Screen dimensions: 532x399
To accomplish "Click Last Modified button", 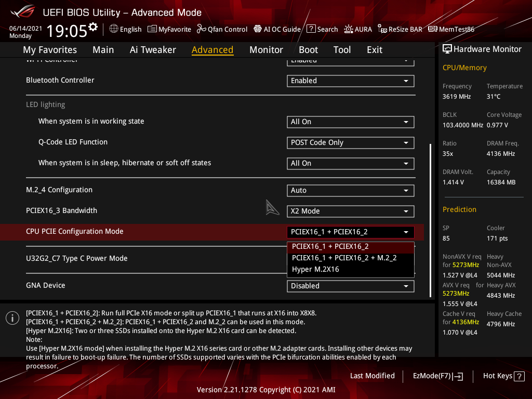I will (372, 376).
